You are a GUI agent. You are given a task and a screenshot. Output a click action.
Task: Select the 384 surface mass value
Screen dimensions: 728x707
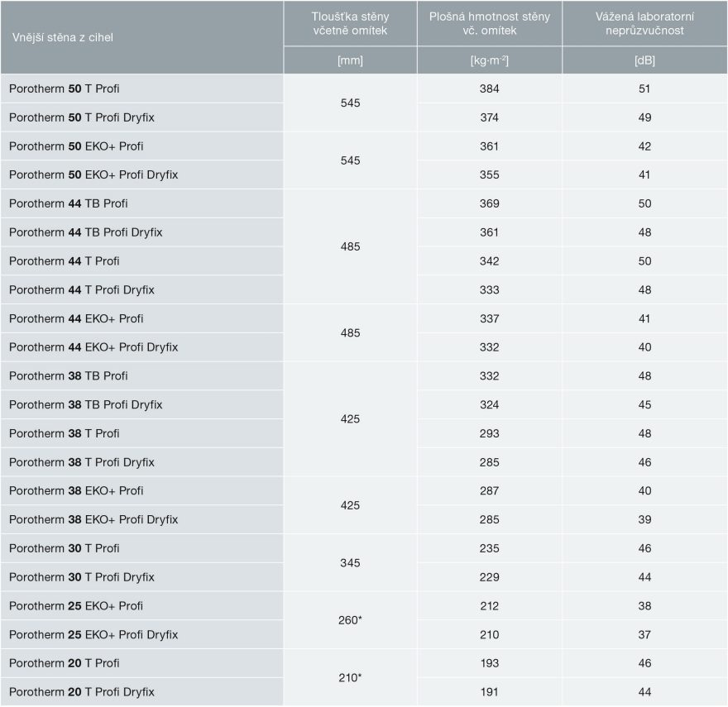tap(489, 88)
